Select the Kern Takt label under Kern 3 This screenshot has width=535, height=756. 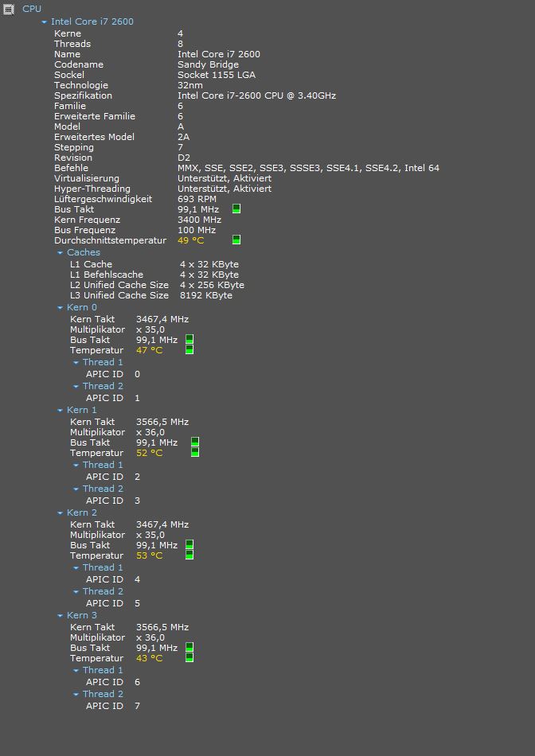(92, 627)
